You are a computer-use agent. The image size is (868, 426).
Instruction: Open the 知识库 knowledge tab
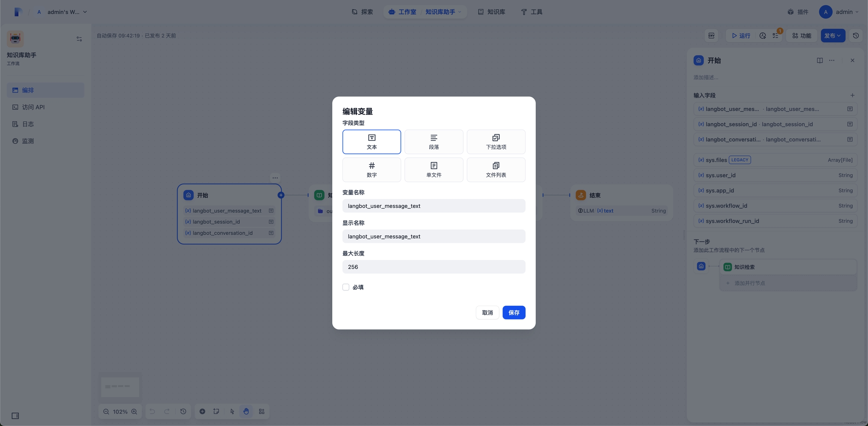pyautogui.click(x=491, y=12)
